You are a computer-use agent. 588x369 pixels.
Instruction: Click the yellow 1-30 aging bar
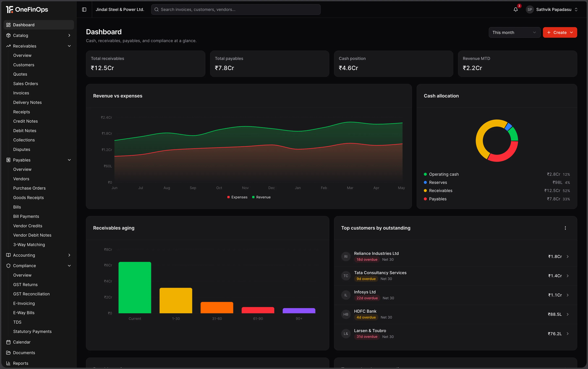point(176,300)
